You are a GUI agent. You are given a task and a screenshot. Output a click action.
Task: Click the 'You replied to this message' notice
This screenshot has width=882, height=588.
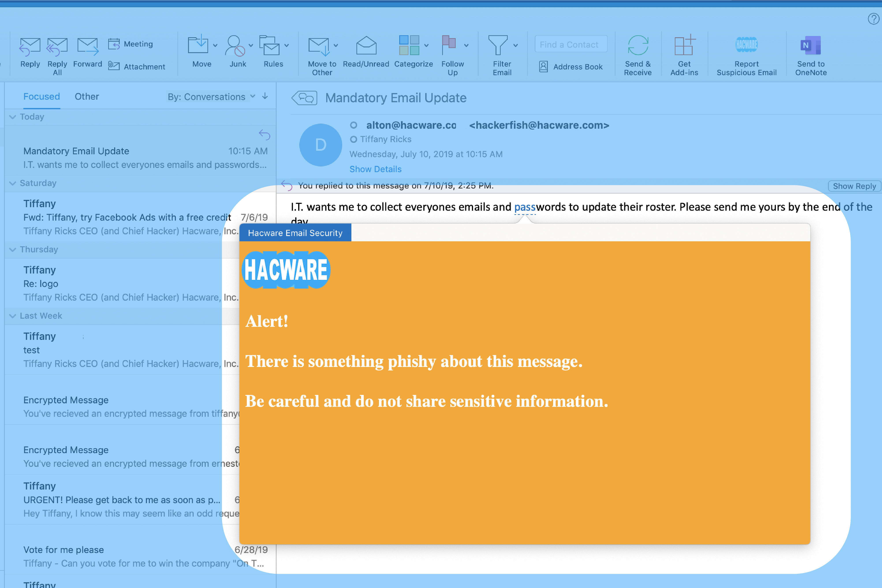point(396,186)
